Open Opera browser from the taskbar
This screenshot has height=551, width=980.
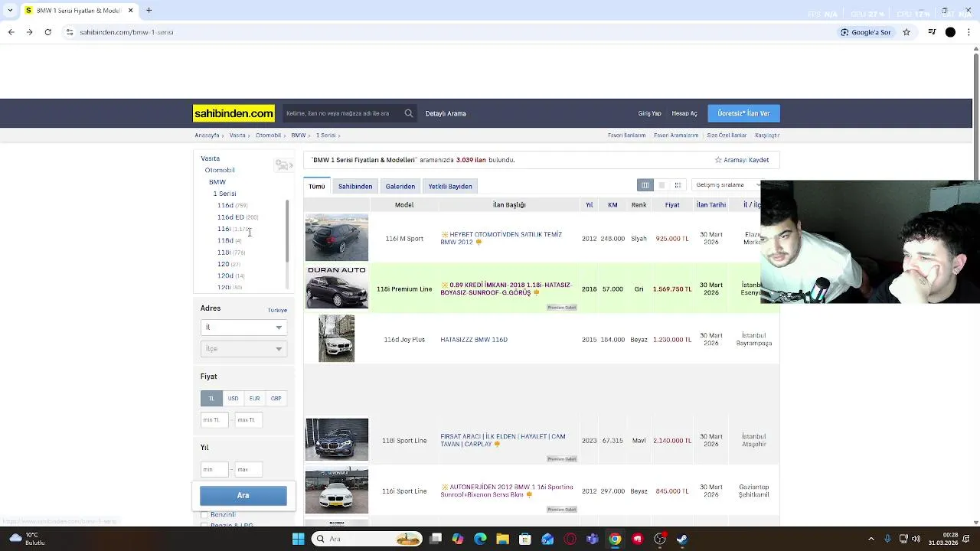coord(570,539)
